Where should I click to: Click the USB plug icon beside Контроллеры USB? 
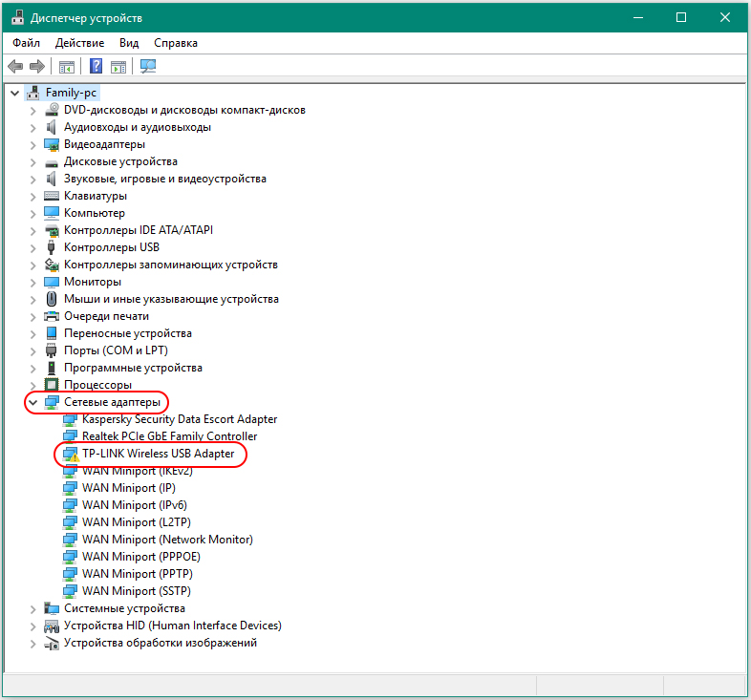(x=52, y=247)
